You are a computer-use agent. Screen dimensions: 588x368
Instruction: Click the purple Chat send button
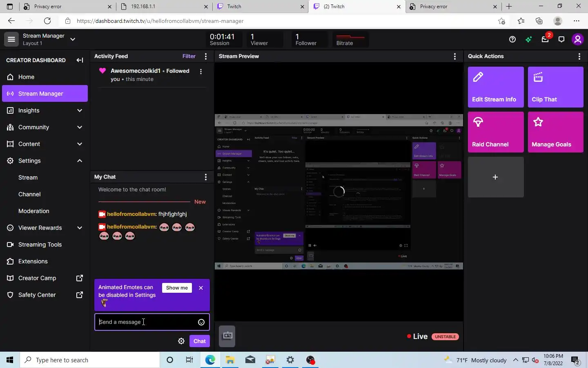point(200,341)
